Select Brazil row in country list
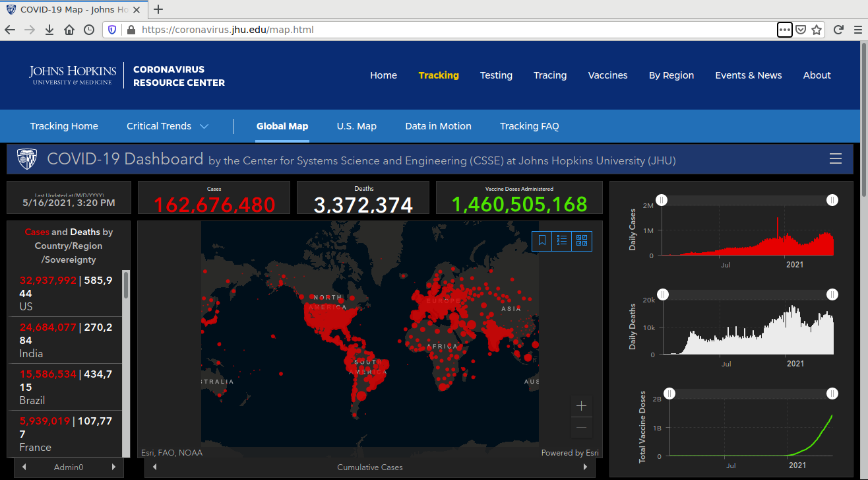This screenshot has height=480, width=868. click(x=65, y=387)
